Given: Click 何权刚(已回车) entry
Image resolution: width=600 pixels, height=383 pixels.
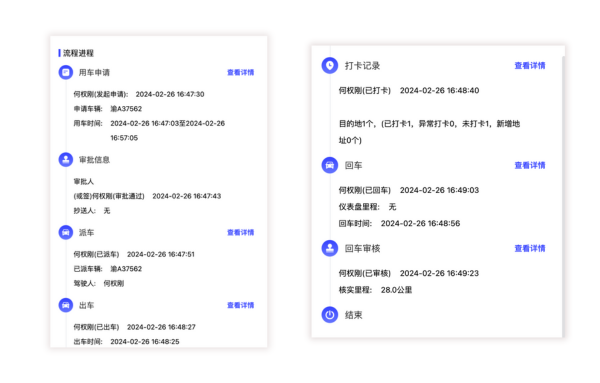Looking at the screenshot, I should pos(365,190).
